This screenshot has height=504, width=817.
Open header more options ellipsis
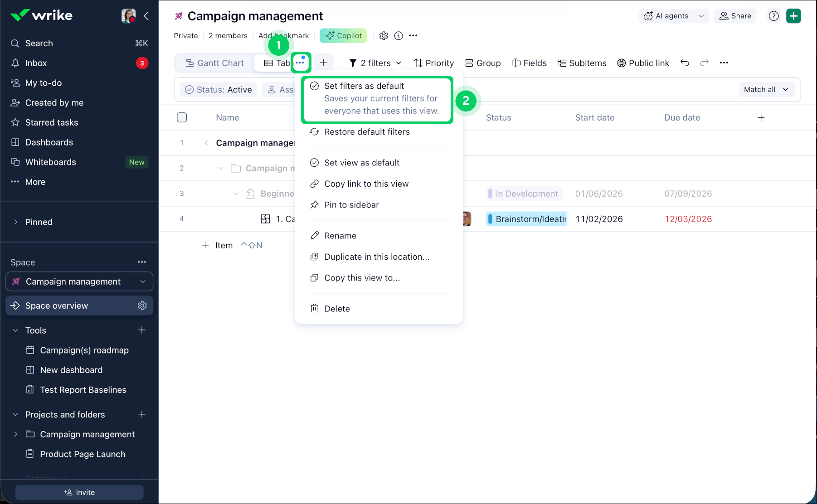[x=413, y=35]
